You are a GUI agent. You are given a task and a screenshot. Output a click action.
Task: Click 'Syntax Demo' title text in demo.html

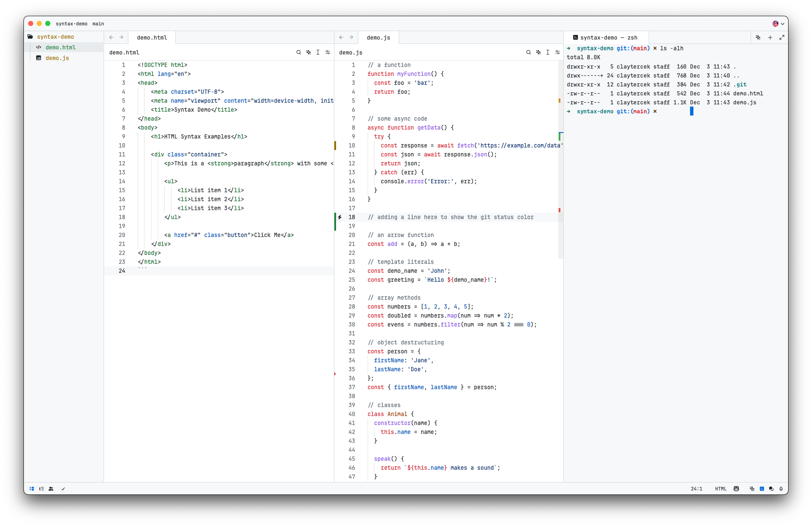(192, 110)
